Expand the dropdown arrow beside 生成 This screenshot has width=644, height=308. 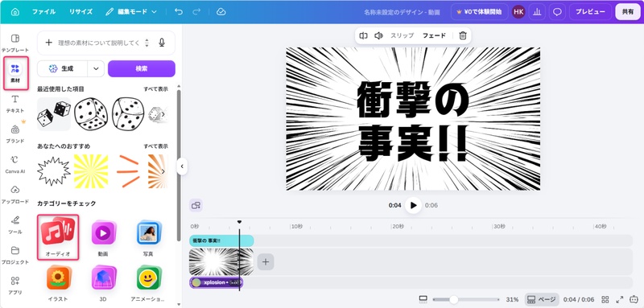(96, 69)
